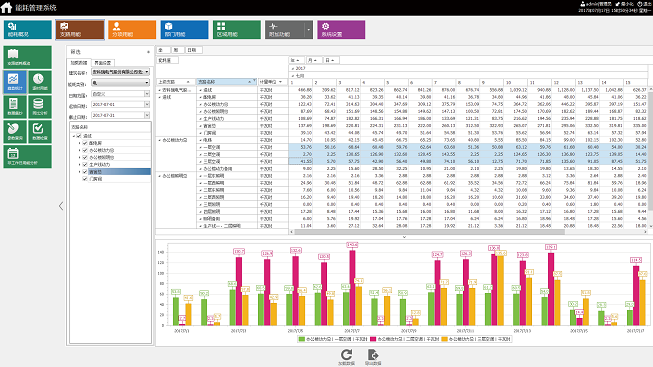Open the teal energy overview tile with chart icon

click(28, 30)
